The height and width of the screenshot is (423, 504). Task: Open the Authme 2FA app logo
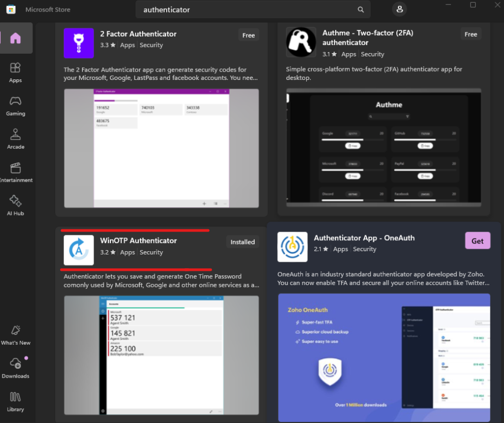tap(301, 42)
